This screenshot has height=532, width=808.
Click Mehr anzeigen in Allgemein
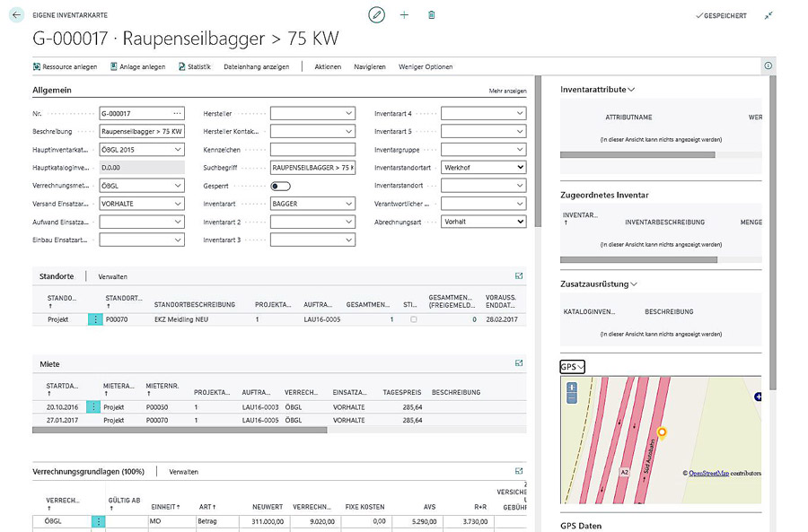point(507,91)
